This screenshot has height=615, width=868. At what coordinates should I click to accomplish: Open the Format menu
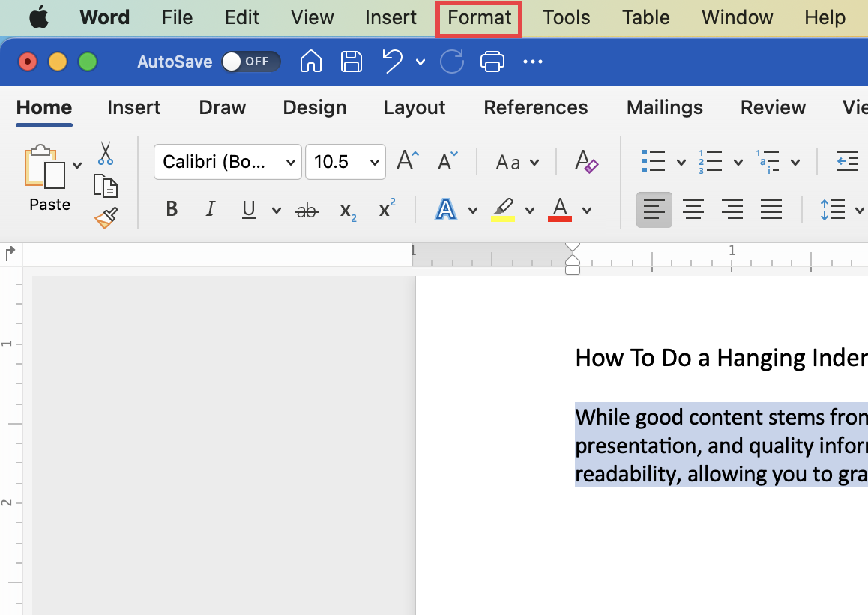478,17
